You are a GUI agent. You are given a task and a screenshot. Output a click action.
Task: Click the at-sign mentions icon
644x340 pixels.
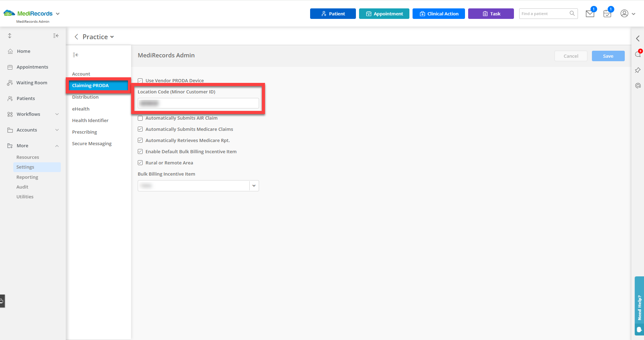tap(638, 86)
